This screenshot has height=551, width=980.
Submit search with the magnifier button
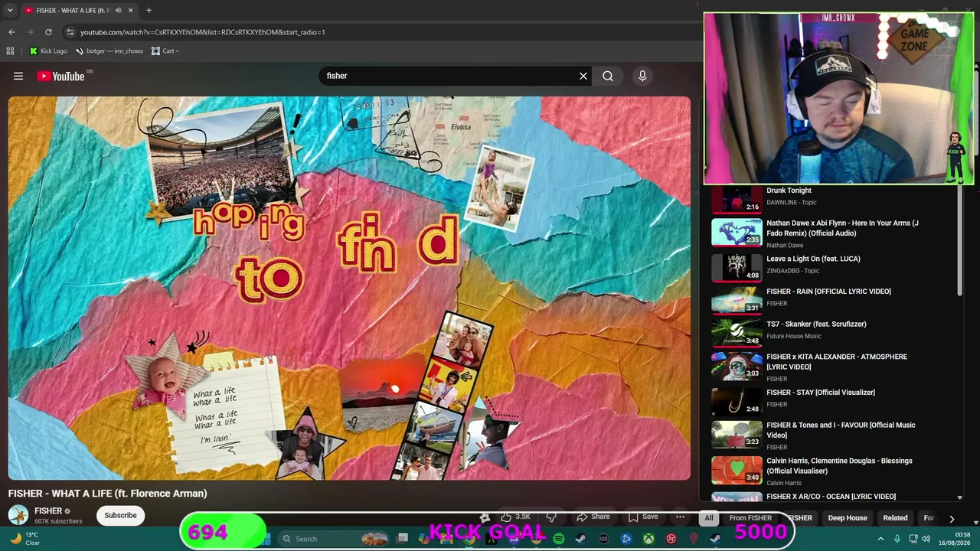(x=608, y=76)
